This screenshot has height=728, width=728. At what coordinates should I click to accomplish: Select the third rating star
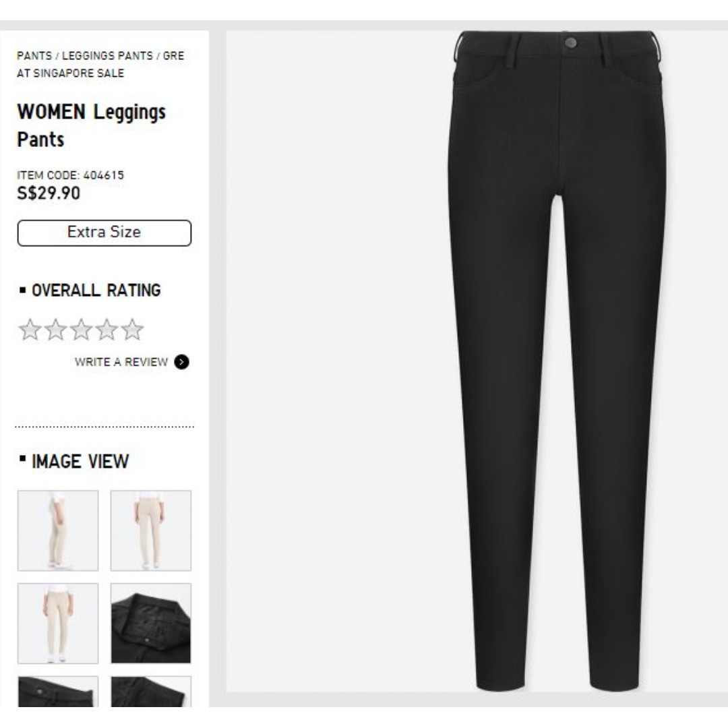coord(82,330)
